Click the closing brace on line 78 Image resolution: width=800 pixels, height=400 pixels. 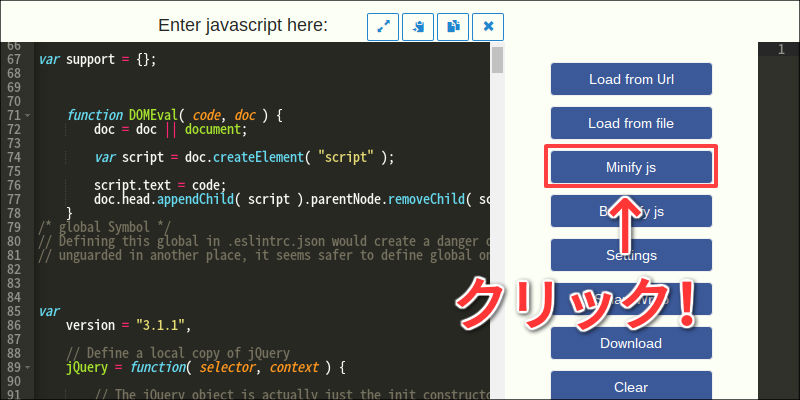coord(70,213)
